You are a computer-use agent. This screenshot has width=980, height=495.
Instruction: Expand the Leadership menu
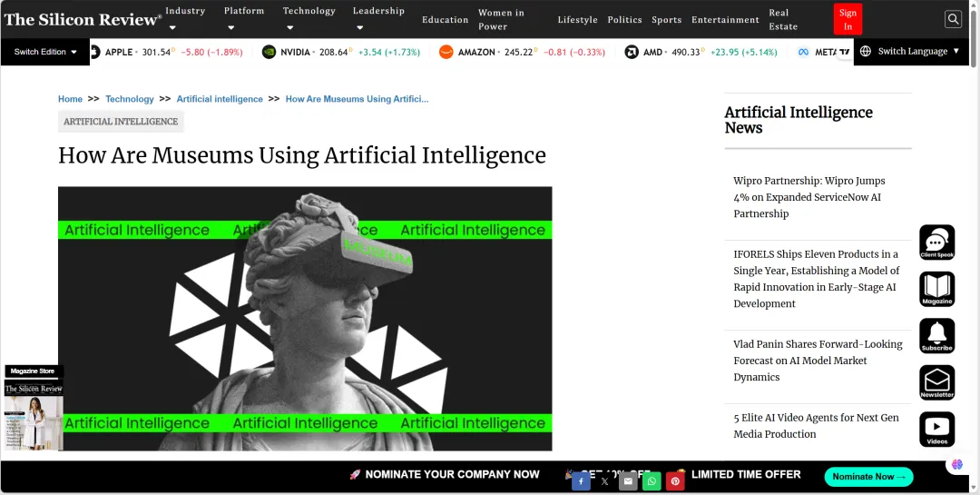(378, 18)
